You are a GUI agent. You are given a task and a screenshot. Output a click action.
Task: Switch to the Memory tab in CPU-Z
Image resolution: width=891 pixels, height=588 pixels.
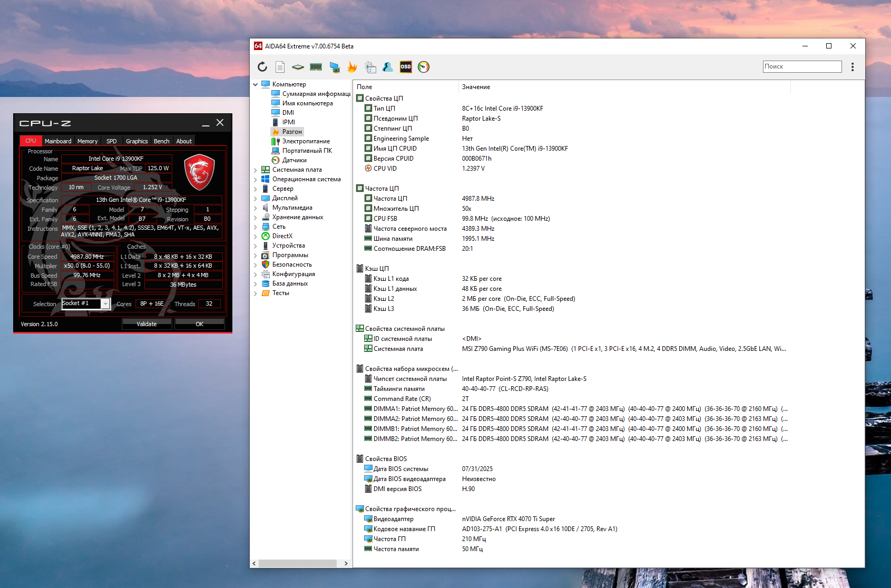(x=87, y=141)
